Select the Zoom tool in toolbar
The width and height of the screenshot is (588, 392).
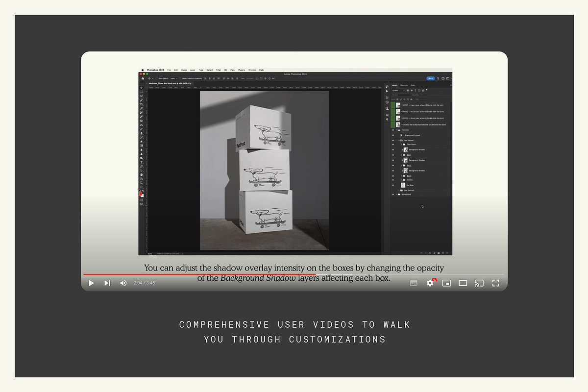141,183
